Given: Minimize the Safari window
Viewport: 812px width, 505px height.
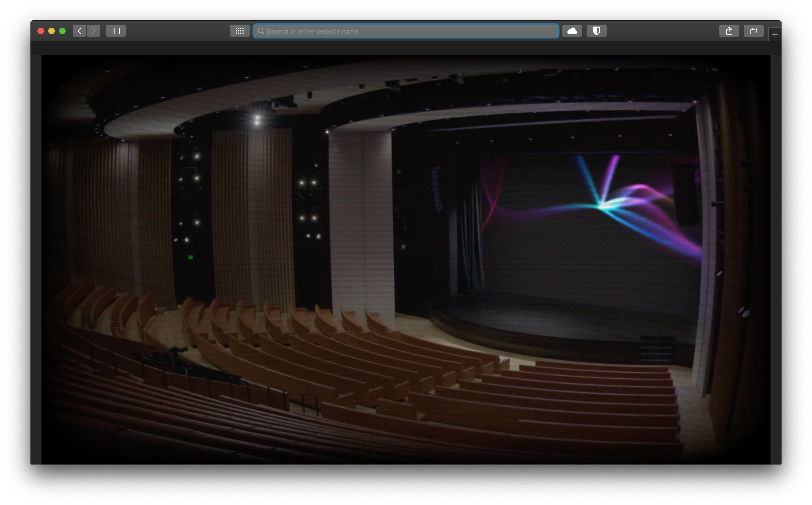Looking at the screenshot, I should click(52, 31).
